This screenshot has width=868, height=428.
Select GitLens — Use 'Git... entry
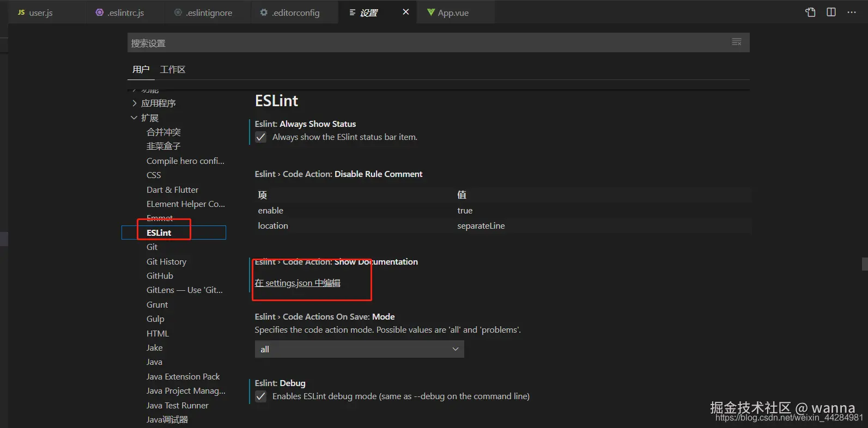click(x=185, y=290)
